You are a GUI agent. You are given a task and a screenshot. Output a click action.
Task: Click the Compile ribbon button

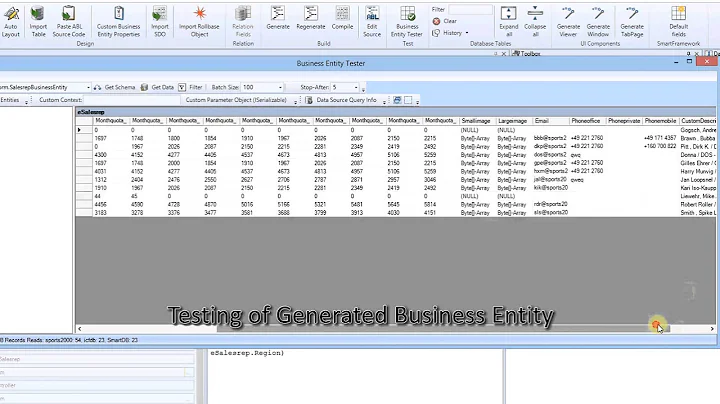point(343,18)
